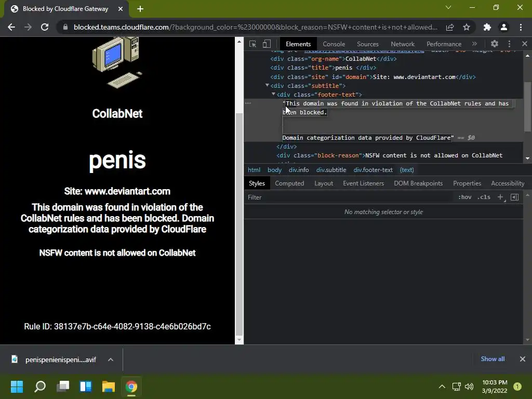Select the org-name CollabNet div line

[x=333, y=59]
